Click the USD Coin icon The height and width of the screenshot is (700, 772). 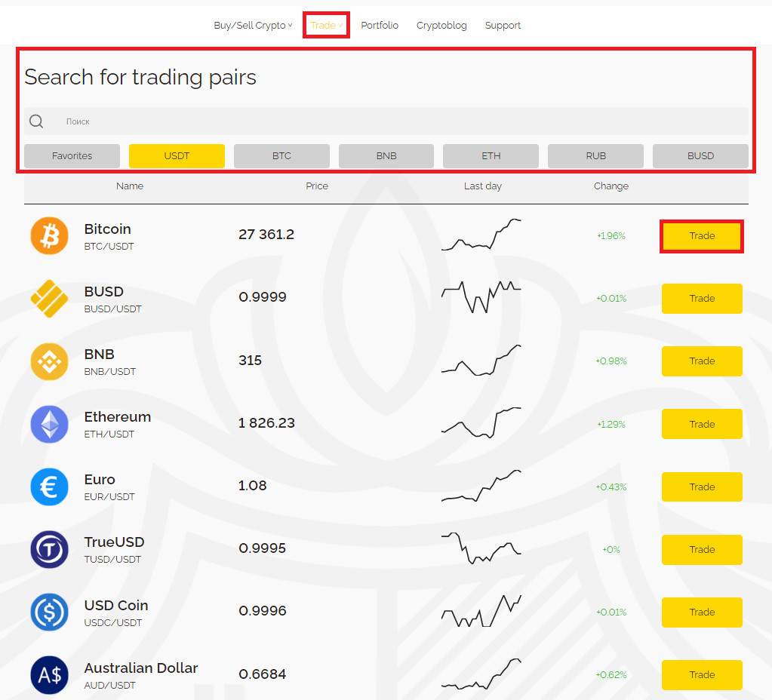(49, 612)
